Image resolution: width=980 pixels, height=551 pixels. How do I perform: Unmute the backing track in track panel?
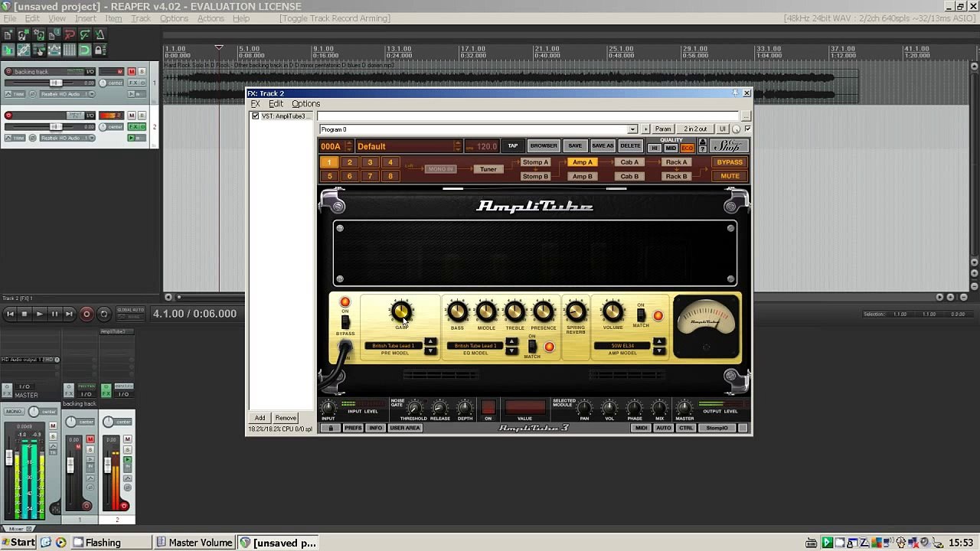point(131,72)
